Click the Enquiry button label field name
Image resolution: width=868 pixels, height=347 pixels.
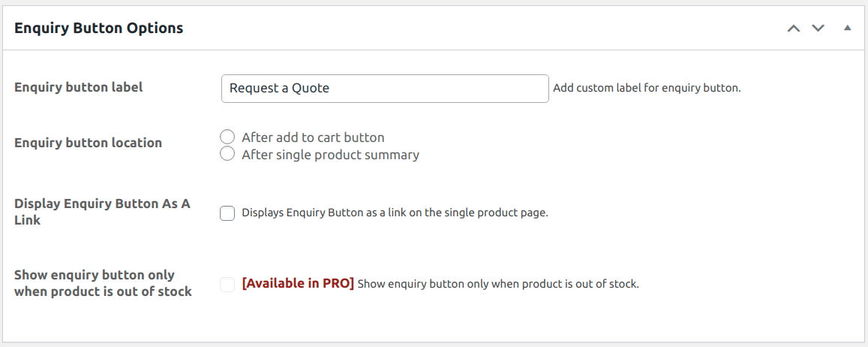(79, 87)
